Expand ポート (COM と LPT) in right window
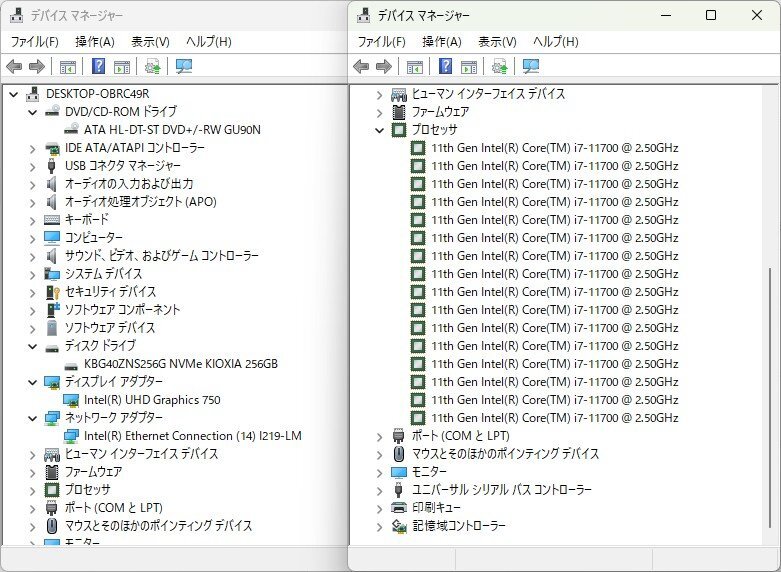The width and height of the screenshot is (781, 572). tap(380, 436)
